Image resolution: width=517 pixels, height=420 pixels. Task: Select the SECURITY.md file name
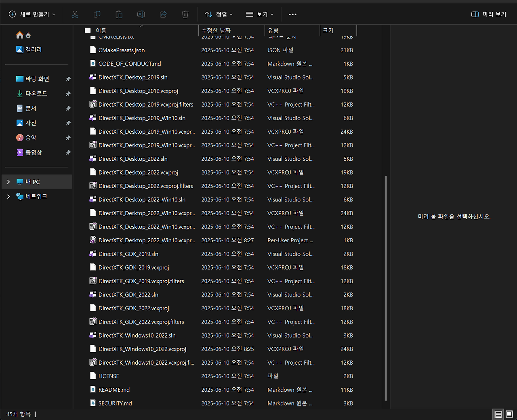point(115,403)
